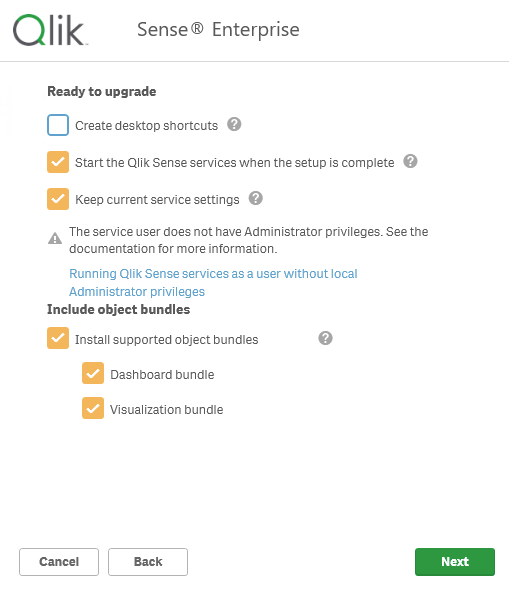Open help icon for keeping service settings
The width and height of the screenshot is (509, 590).
tap(255, 198)
